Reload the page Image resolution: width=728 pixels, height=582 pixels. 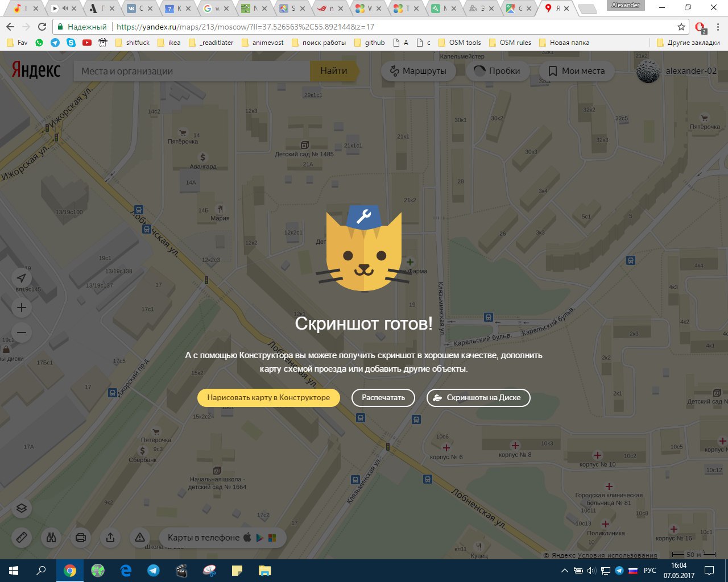click(42, 27)
